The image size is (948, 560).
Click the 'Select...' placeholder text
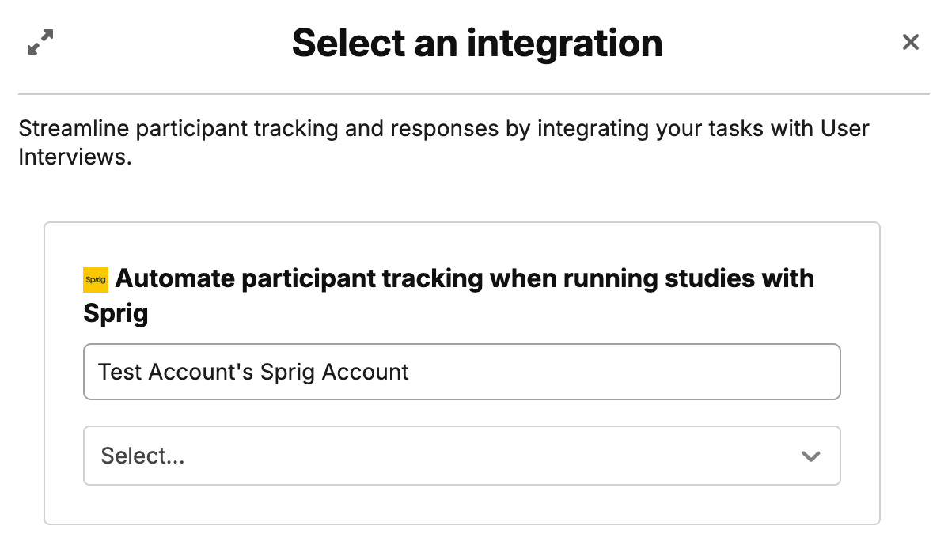point(142,456)
